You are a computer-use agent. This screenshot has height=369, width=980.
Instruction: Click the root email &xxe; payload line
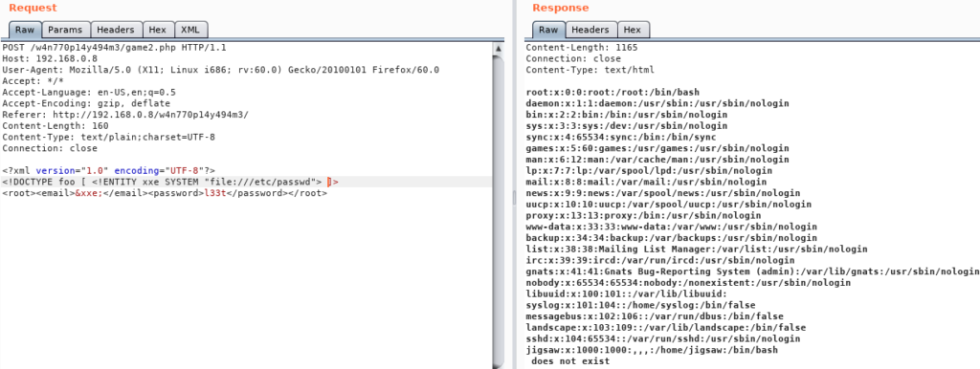pyautogui.click(x=165, y=193)
